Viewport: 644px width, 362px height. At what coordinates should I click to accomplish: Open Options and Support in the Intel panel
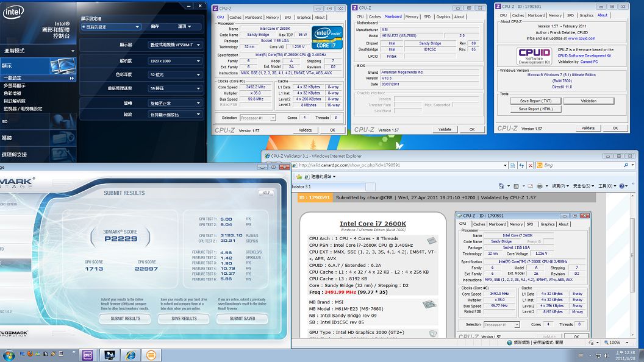pyautogui.click(x=38, y=154)
